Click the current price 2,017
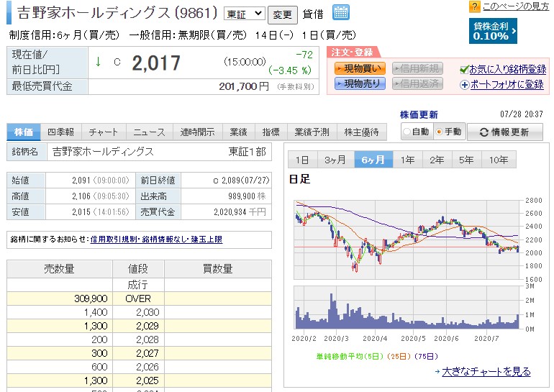 pyautogui.click(x=156, y=63)
